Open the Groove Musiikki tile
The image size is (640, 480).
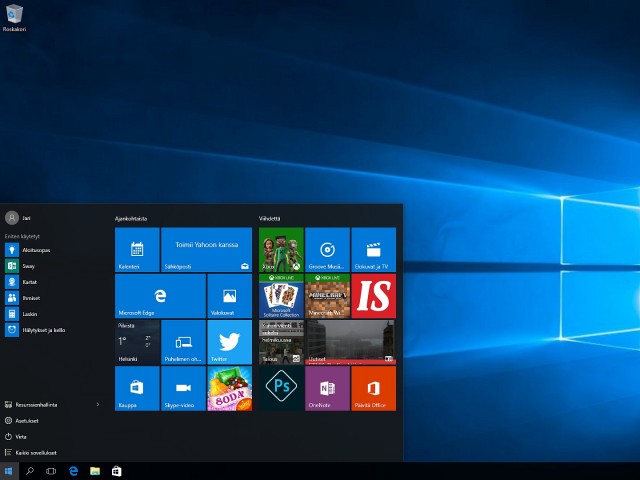pyautogui.click(x=327, y=250)
